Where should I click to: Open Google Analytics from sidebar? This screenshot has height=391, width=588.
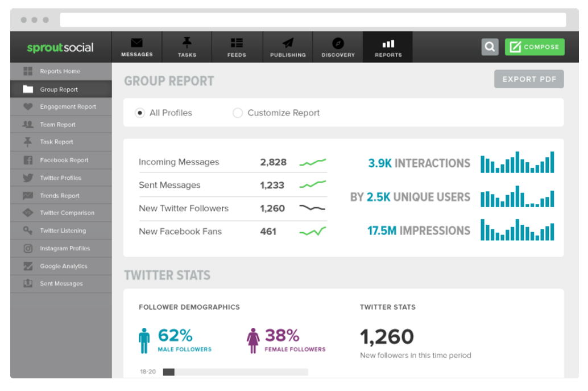[x=61, y=266]
